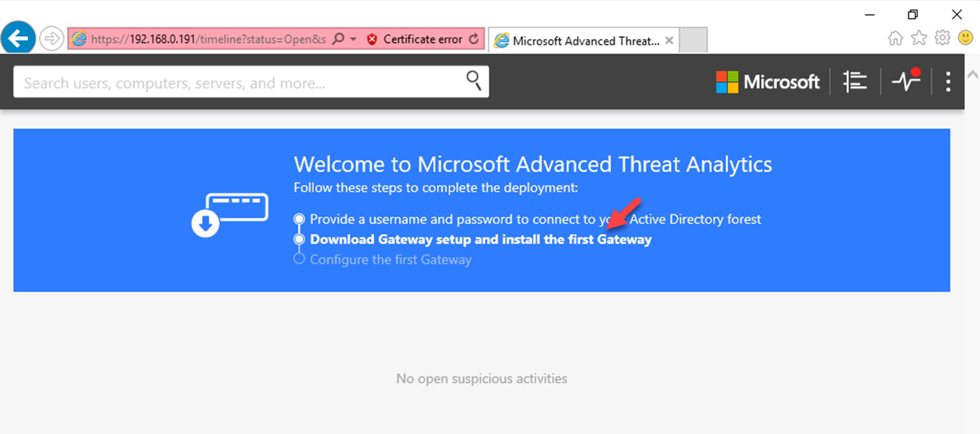Click 'Configure the first Gateway' step
The width and height of the screenshot is (980, 434).
coord(391,260)
